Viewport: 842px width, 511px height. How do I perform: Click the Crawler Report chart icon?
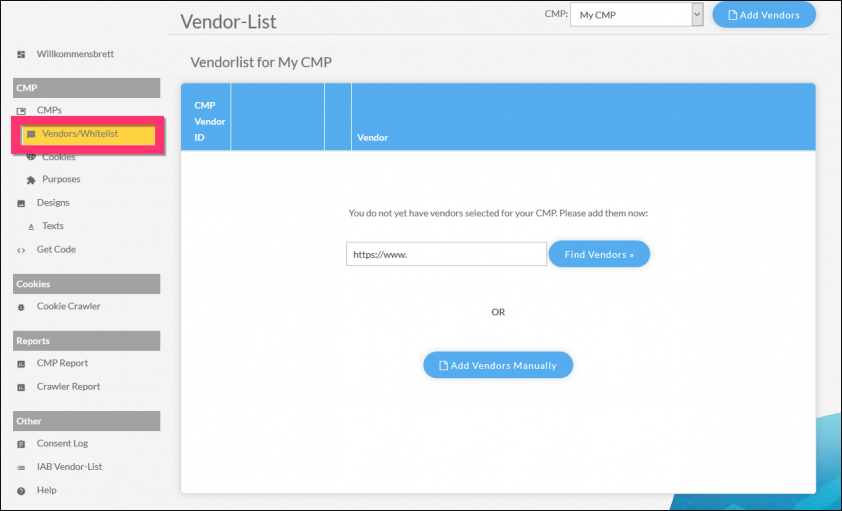tap(21, 388)
